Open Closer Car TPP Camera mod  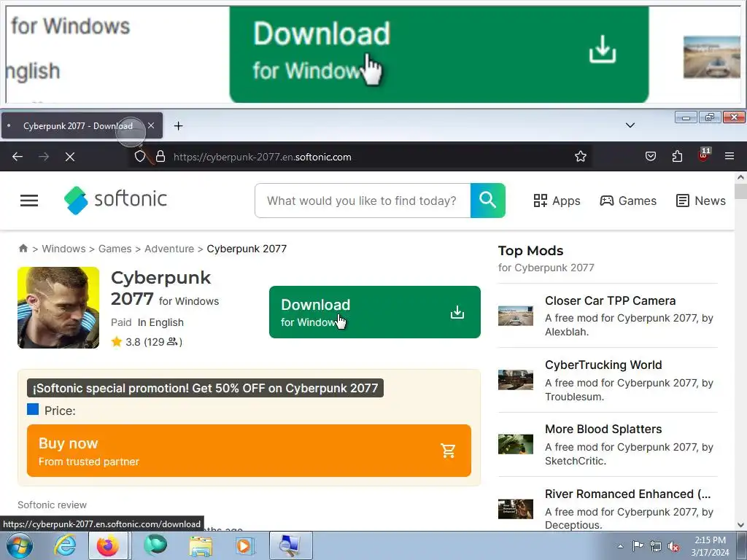[x=611, y=300]
